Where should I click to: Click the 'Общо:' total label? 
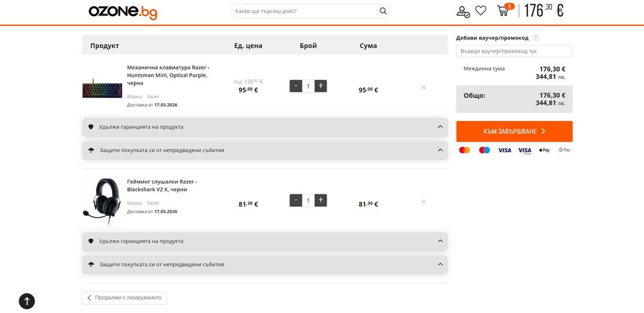(475, 95)
